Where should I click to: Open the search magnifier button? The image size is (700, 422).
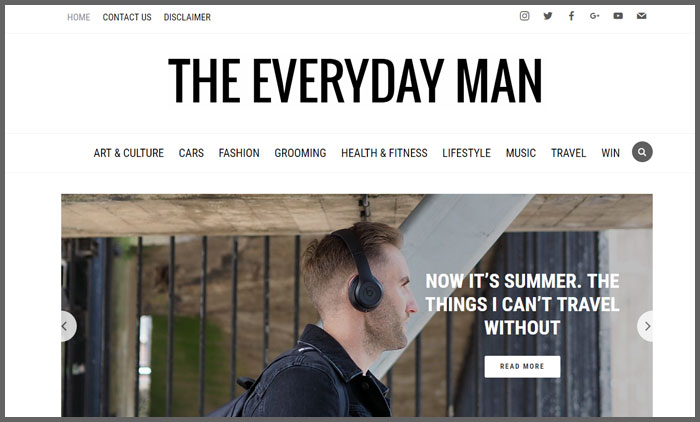pos(642,152)
